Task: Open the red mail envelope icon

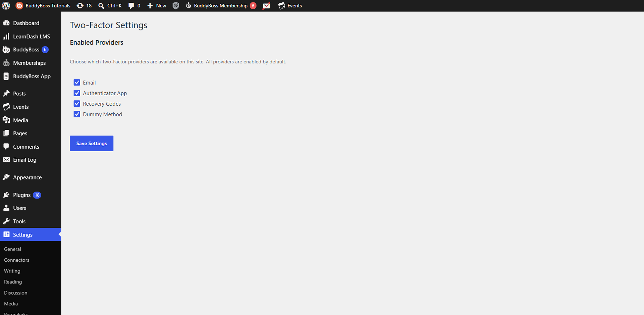Action: [x=266, y=6]
